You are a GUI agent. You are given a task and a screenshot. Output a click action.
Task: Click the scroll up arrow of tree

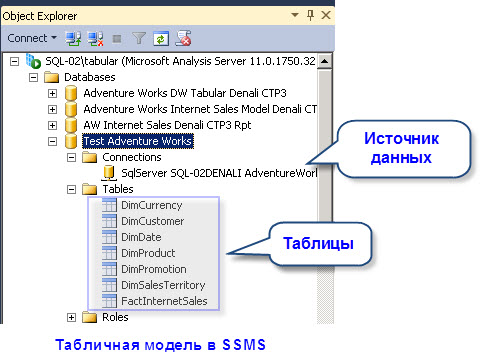[324, 61]
